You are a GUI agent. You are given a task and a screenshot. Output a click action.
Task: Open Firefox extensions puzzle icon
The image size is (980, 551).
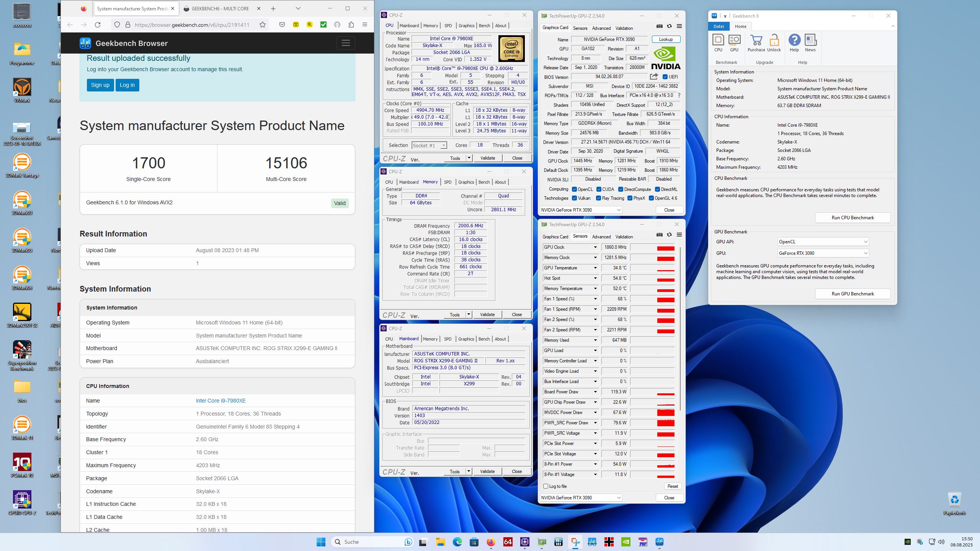click(x=351, y=24)
